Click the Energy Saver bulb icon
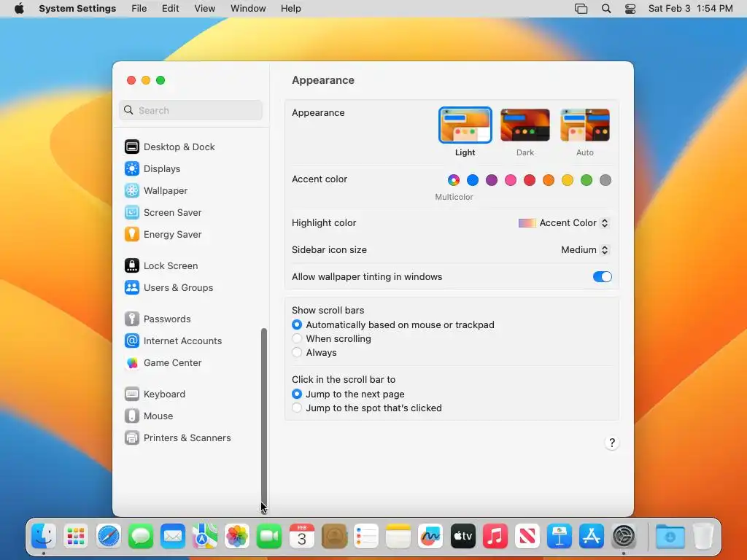Viewport: 747px width, 560px height. click(132, 234)
